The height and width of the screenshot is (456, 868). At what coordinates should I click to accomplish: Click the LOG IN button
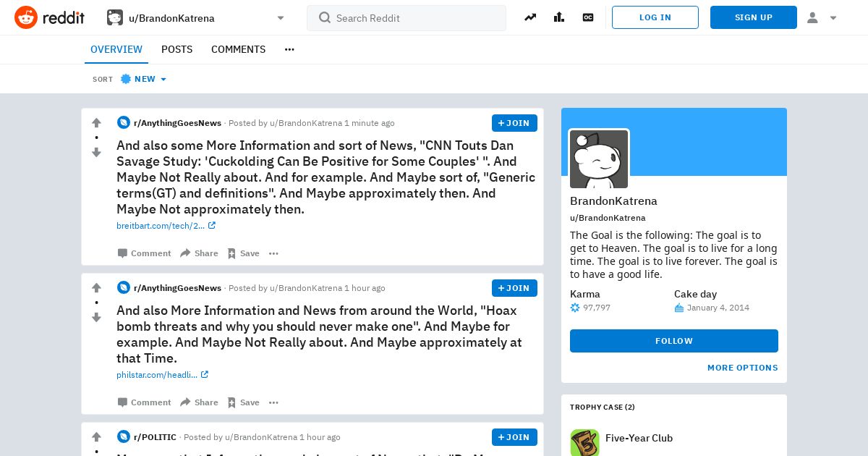[655, 17]
